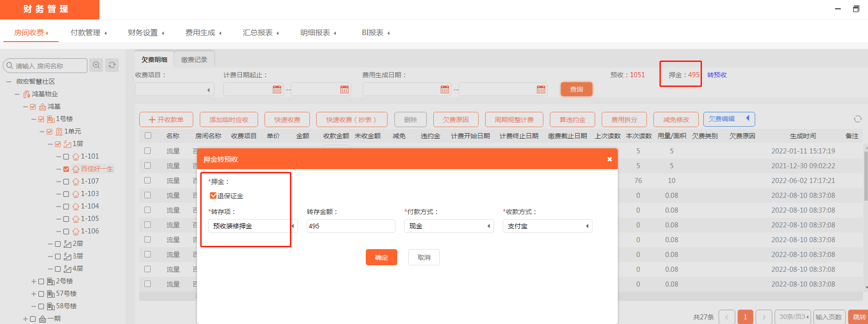Toggle the select-all checkbox in table header

point(148,135)
